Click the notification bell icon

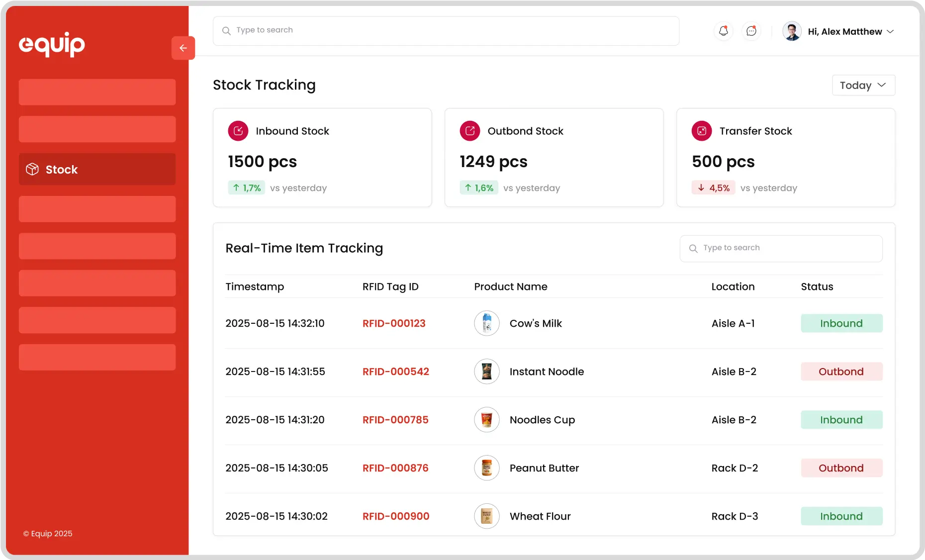(724, 31)
